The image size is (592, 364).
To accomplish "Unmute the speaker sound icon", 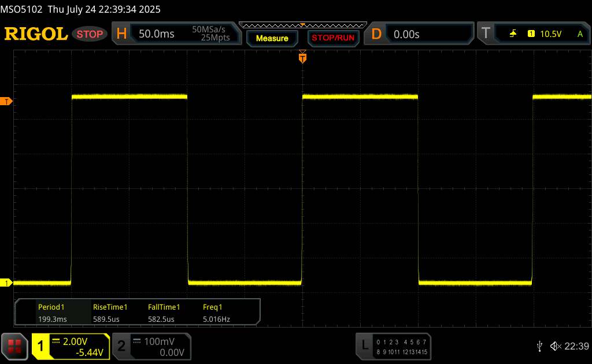I will point(555,346).
